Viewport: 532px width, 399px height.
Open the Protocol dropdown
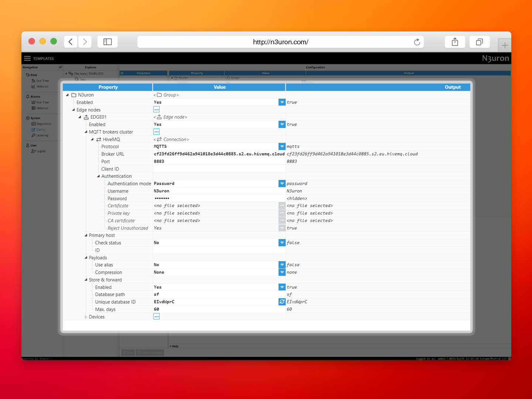pyautogui.click(x=282, y=147)
